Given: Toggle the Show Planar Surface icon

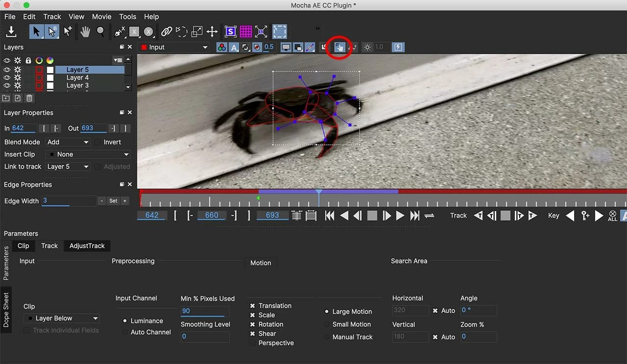Looking at the screenshot, I should coord(231,32).
